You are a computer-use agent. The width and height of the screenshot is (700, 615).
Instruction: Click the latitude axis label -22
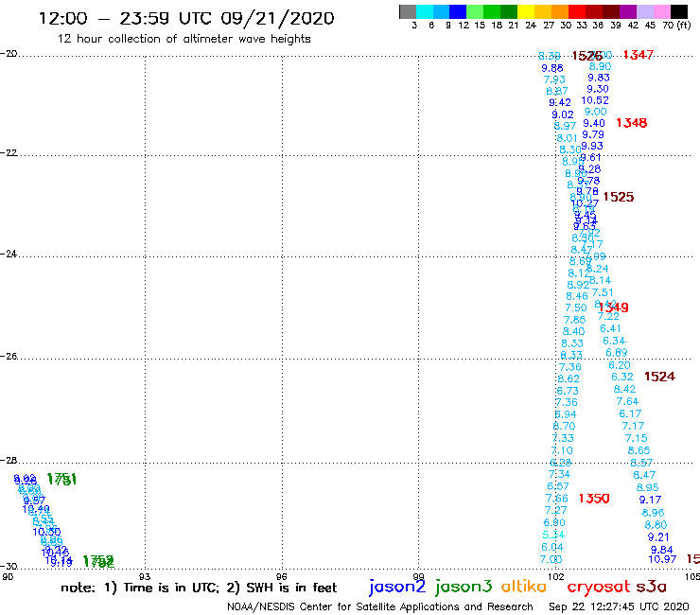tap(9, 152)
